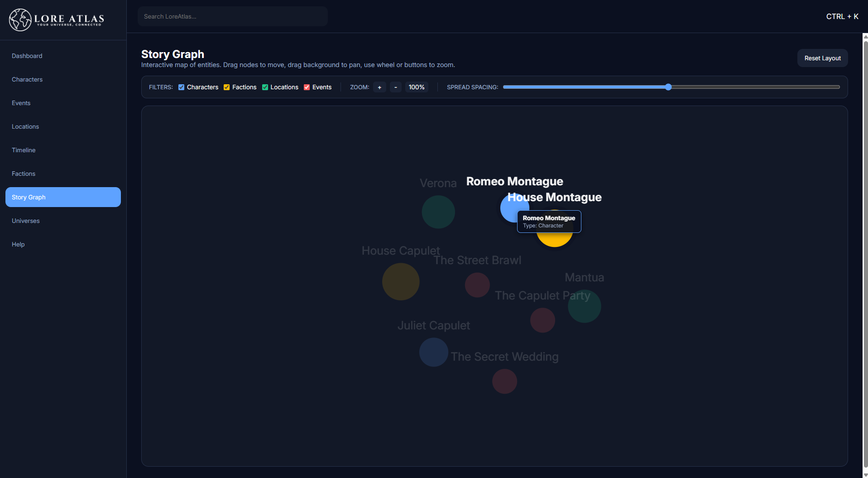This screenshot has width=868, height=478.
Task: Toggle the Locations filter checkbox
Action: coord(265,87)
